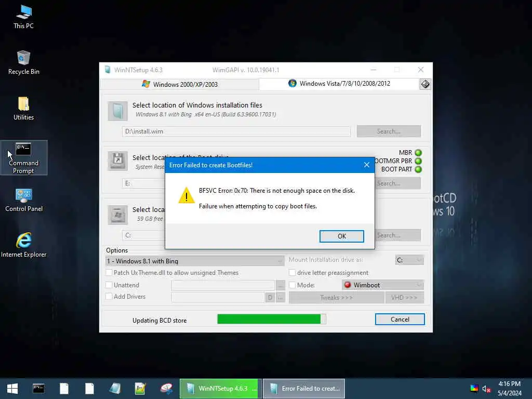Open This PC desktop icon

click(23, 17)
